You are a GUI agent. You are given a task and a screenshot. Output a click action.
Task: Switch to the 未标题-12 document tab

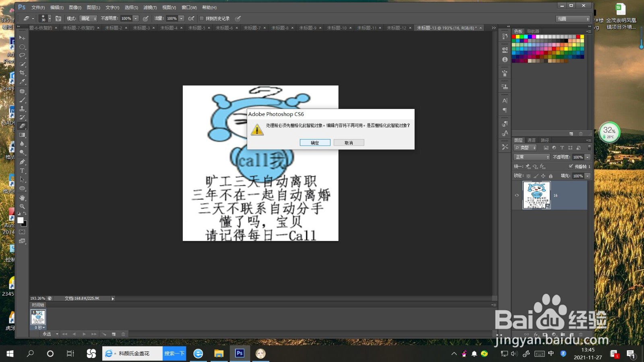[396, 28]
